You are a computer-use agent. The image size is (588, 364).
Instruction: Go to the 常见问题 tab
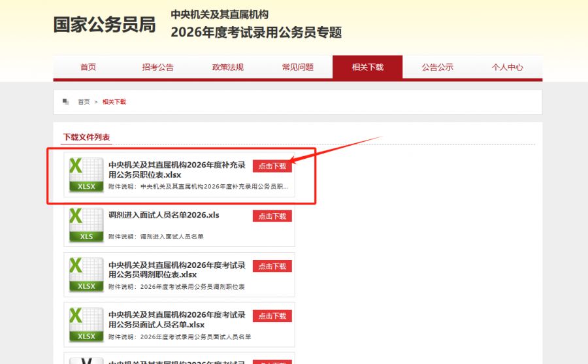coord(298,67)
